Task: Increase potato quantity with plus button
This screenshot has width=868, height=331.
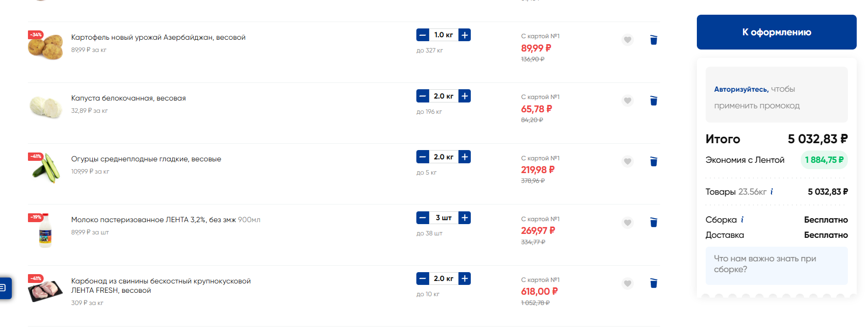Action: 464,35
